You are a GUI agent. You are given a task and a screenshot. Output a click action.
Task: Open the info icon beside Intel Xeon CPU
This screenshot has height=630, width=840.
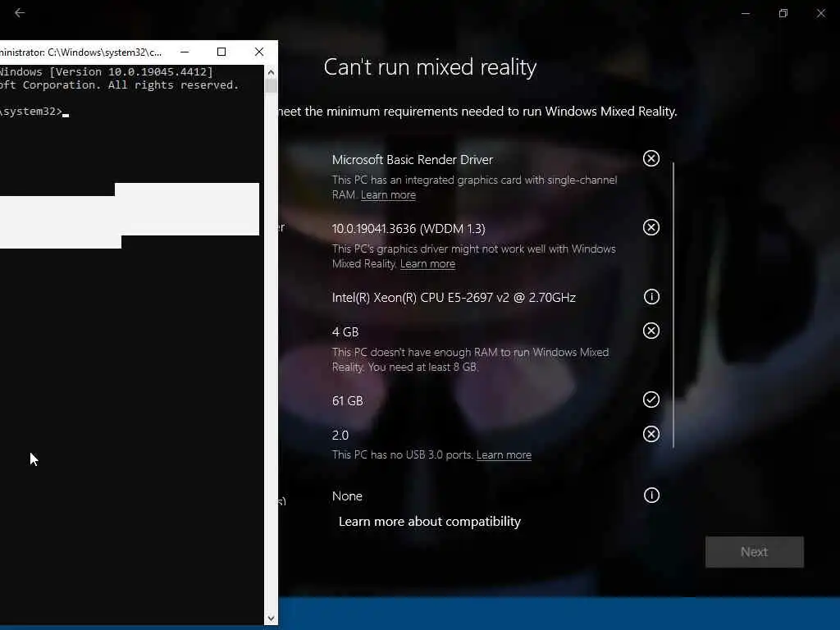[651, 296]
